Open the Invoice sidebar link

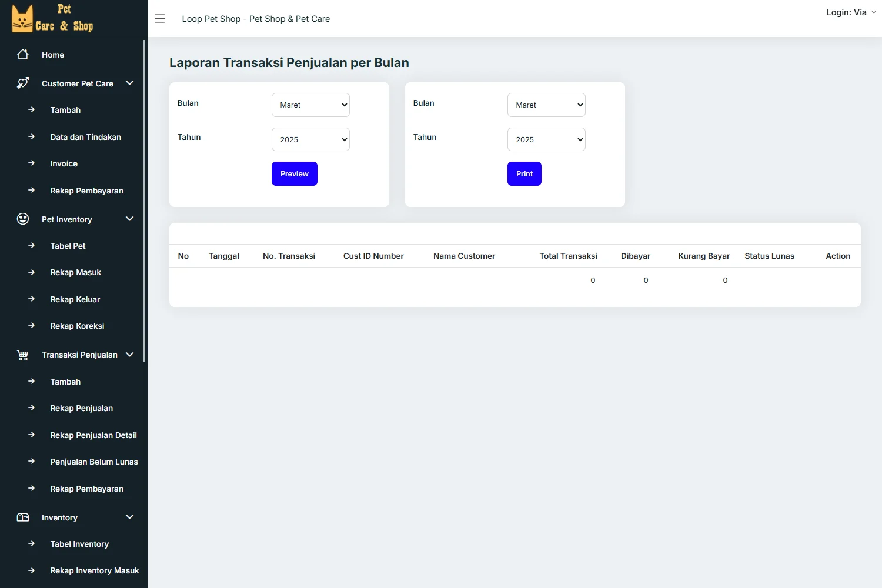click(x=64, y=163)
